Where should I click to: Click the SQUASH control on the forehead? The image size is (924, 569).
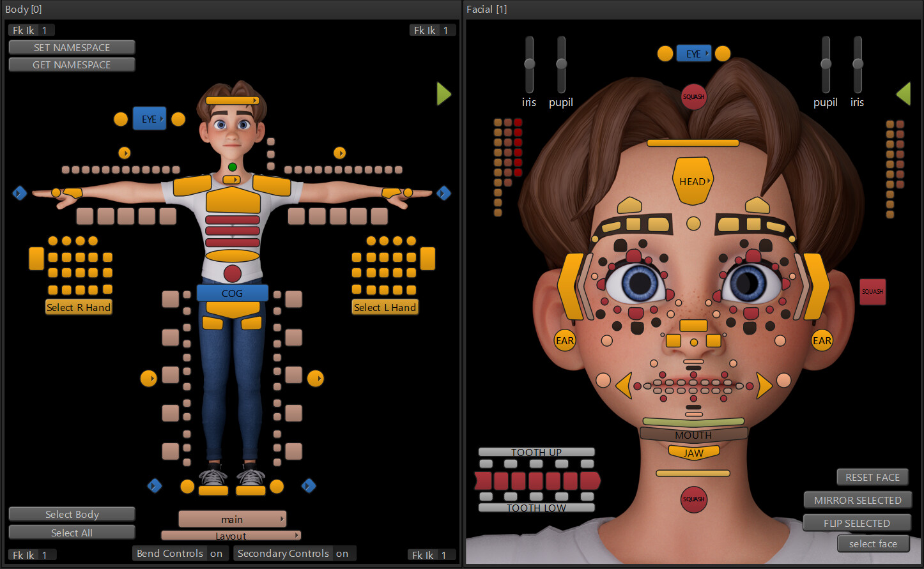pos(693,96)
